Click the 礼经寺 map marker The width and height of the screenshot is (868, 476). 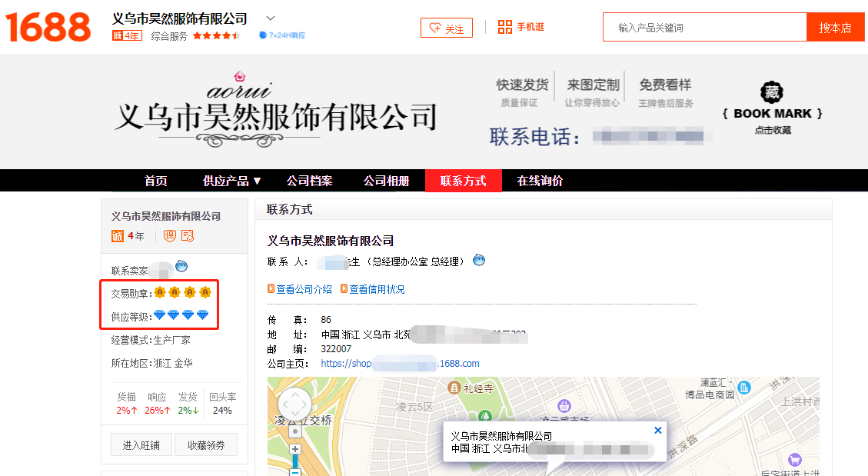(x=454, y=388)
